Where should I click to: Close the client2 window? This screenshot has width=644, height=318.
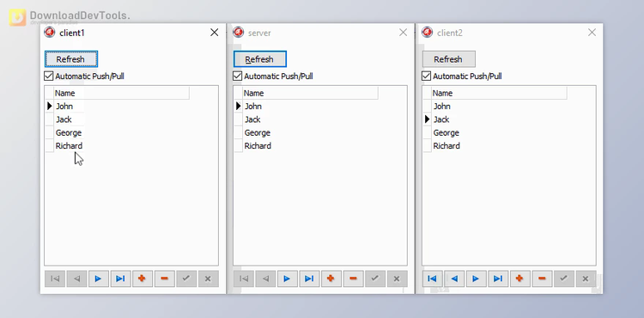click(x=592, y=33)
